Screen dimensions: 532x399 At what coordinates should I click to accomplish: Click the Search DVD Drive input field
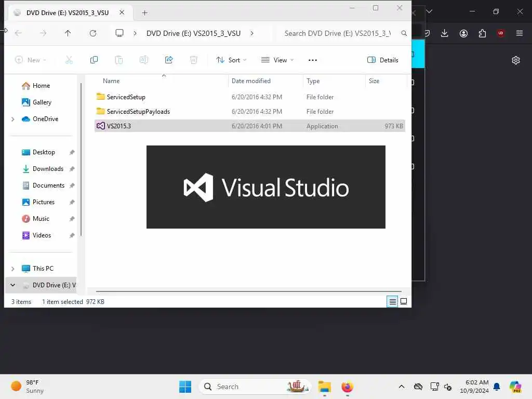(x=338, y=33)
